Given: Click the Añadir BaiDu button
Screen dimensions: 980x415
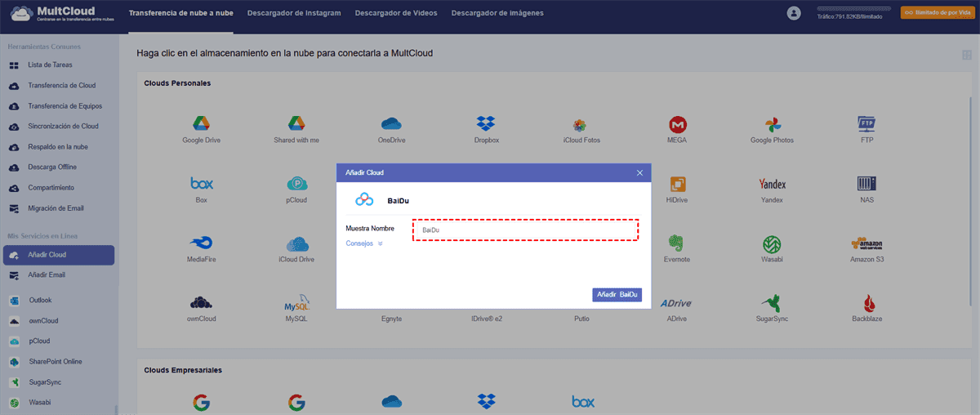Looking at the screenshot, I should click(x=617, y=294).
